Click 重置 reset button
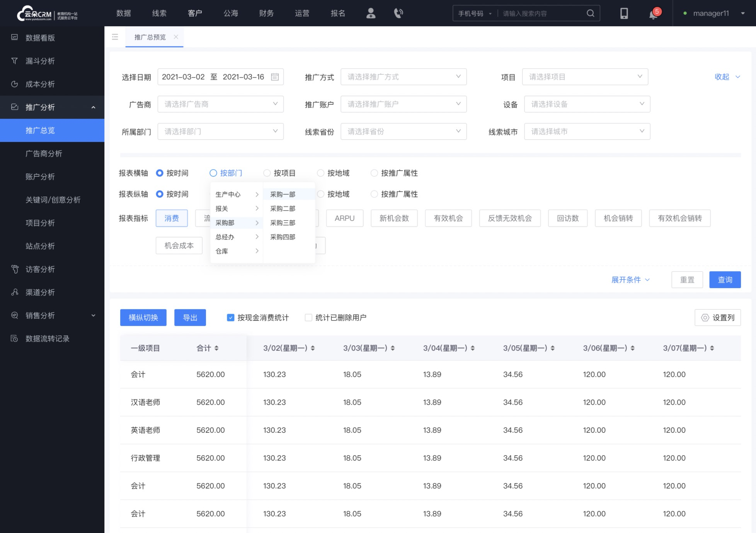The image size is (756, 533). tap(687, 280)
